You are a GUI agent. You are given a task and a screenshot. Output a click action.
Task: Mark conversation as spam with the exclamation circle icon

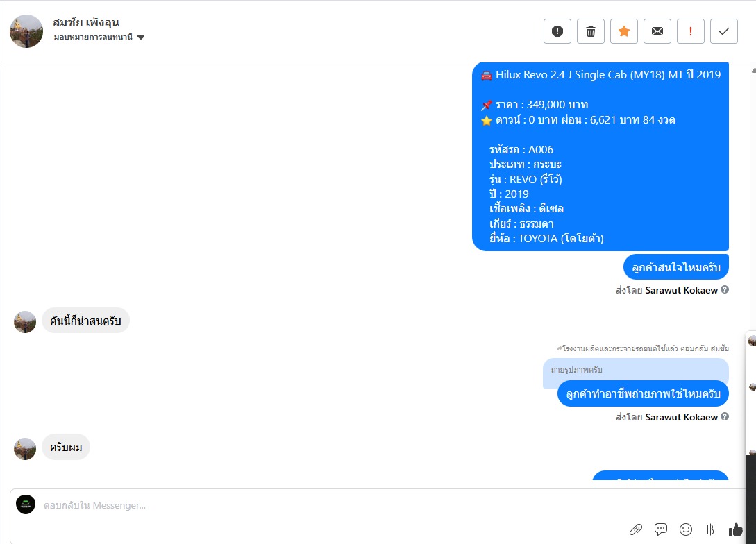[x=557, y=31]
